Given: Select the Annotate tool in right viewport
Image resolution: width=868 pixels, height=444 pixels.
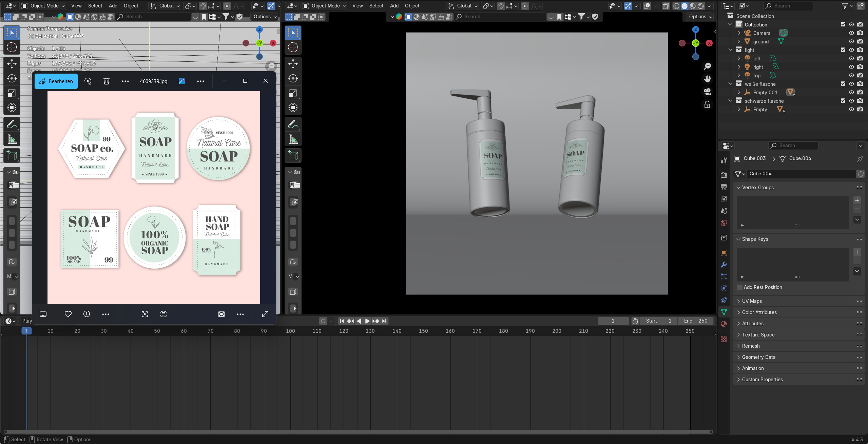Looking at the screenshot, I should tap(293, 124).
